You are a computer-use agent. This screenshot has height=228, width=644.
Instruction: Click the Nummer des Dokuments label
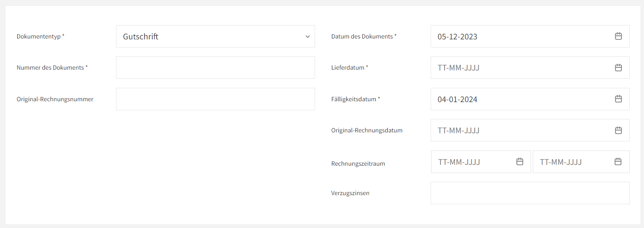tap(52, 68)
